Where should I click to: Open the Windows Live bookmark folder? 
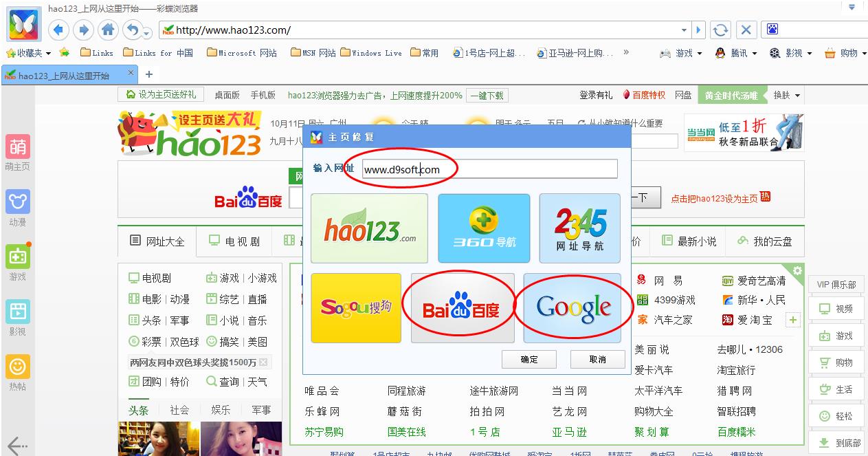(371, 53)
